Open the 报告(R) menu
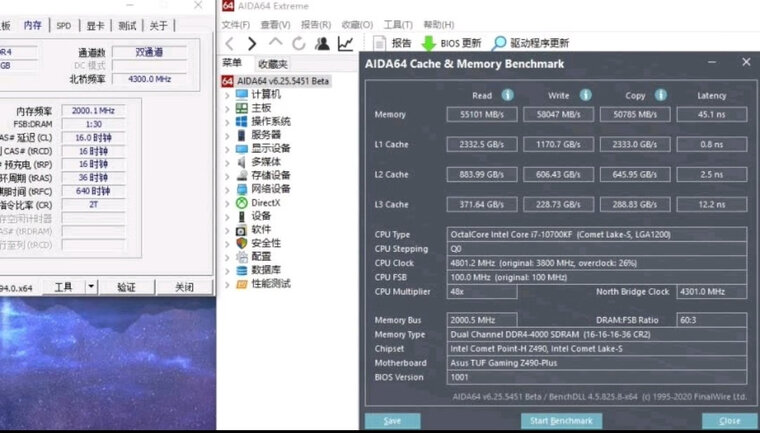This screenshot has width=760, height=433. (316, 25)
